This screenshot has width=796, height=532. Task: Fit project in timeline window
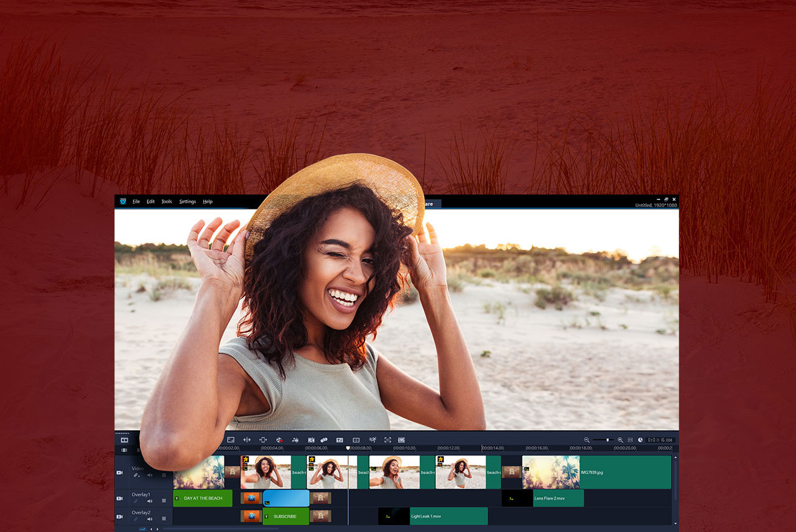coord(630,440)
